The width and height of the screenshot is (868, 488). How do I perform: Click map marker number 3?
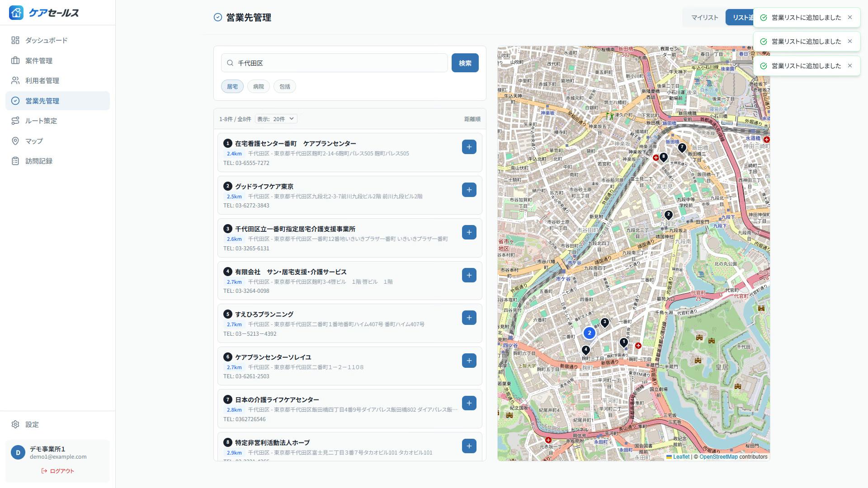coord(604,323)
